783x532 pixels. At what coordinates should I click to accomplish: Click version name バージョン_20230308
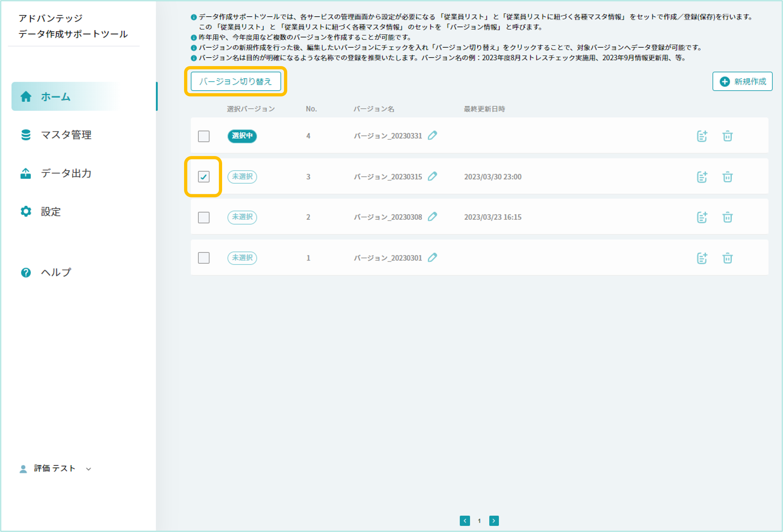point(388,217)
